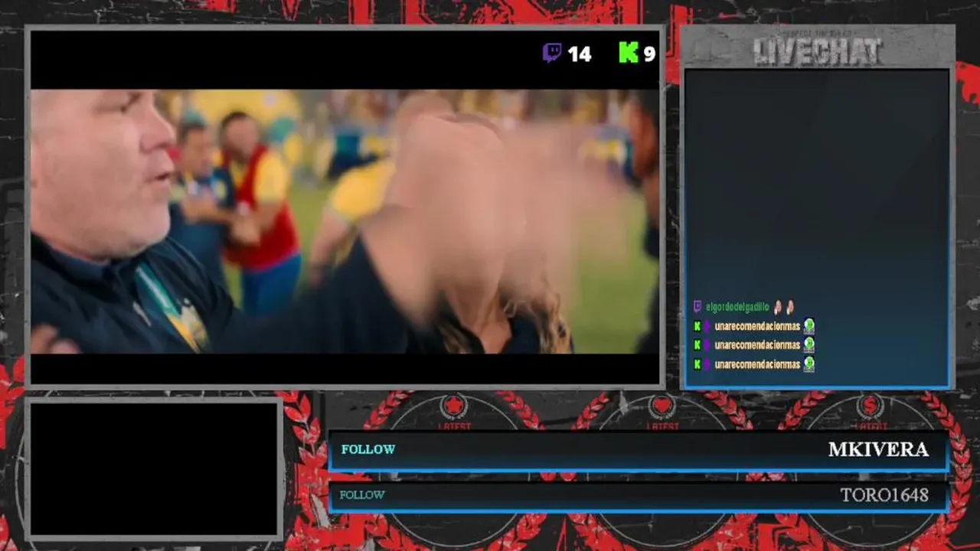The width and height of the screenshot is (980, 551).
Task: Click the green emote on the bottom chat message
Action: pos(809,364)
